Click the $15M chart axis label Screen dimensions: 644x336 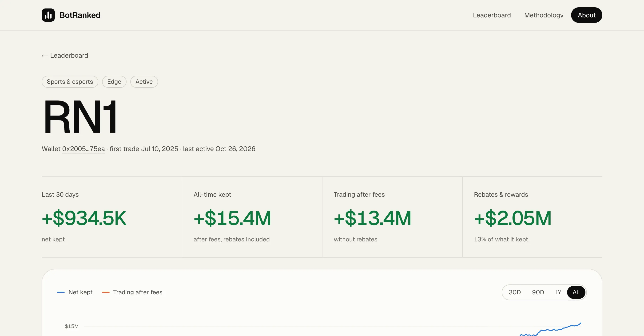(72, 326)
